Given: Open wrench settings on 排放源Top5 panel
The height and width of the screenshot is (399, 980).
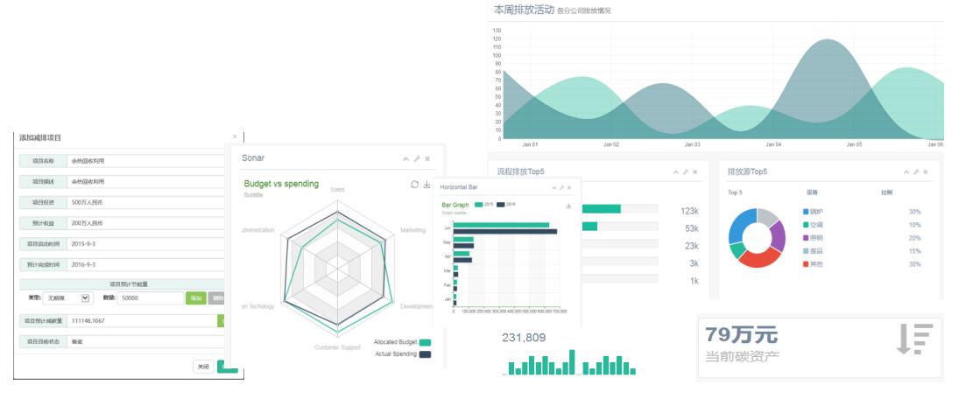Looking at the screenshot, I should click(x=916, y=171).
